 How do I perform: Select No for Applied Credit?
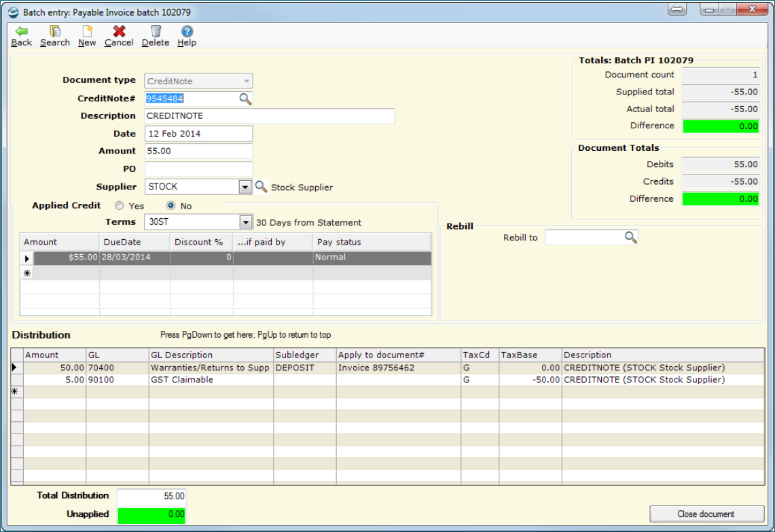point(171,205)
